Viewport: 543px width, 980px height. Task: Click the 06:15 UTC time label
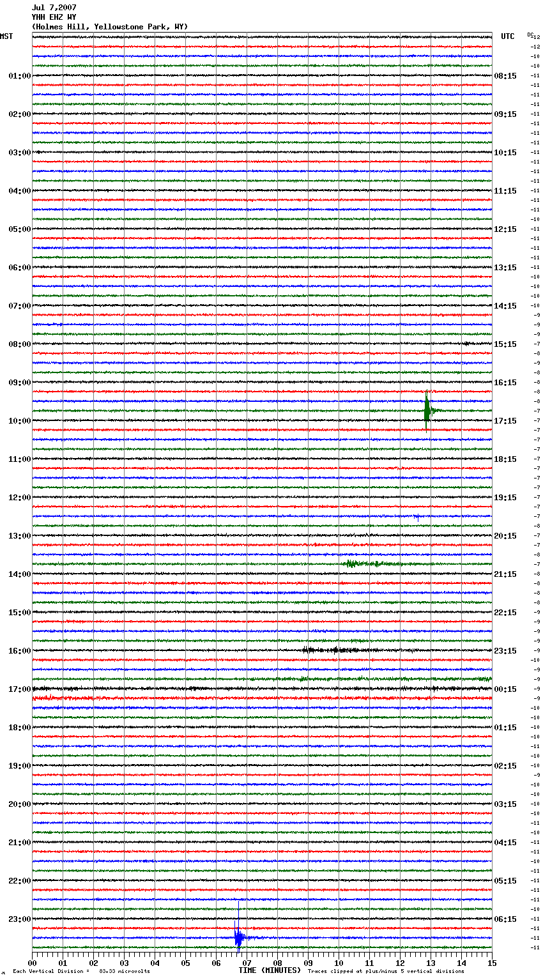[505, 919]
